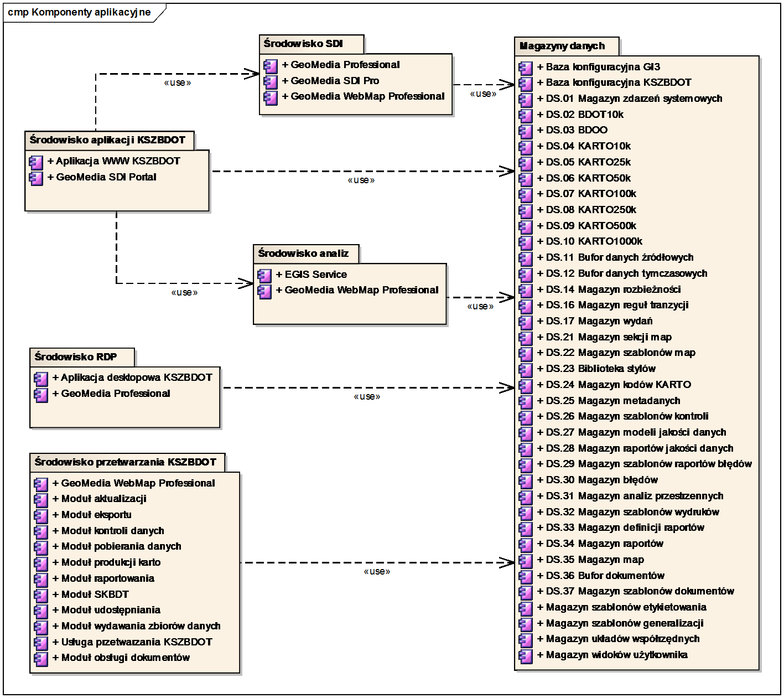Select DS.14 Magazyn rozbieżności entry
784x698 pixels.
[609, 289]
